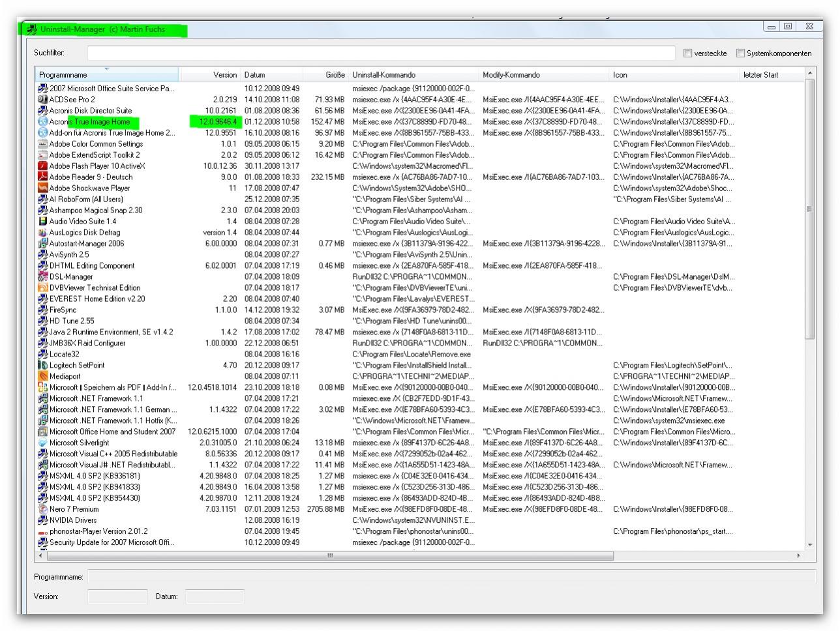Screen dimensions: 840x631
Task: Click the Nero 7 Premium icon
Action: pos(43,510)
